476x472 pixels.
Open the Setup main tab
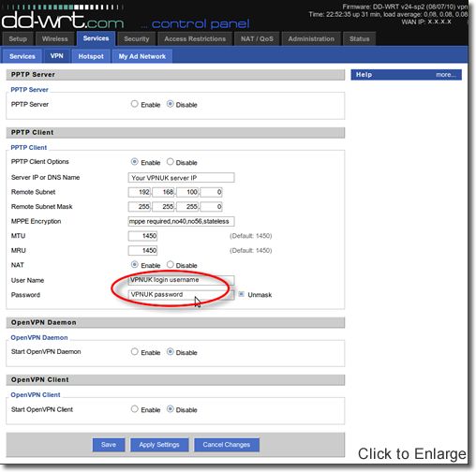18,39
